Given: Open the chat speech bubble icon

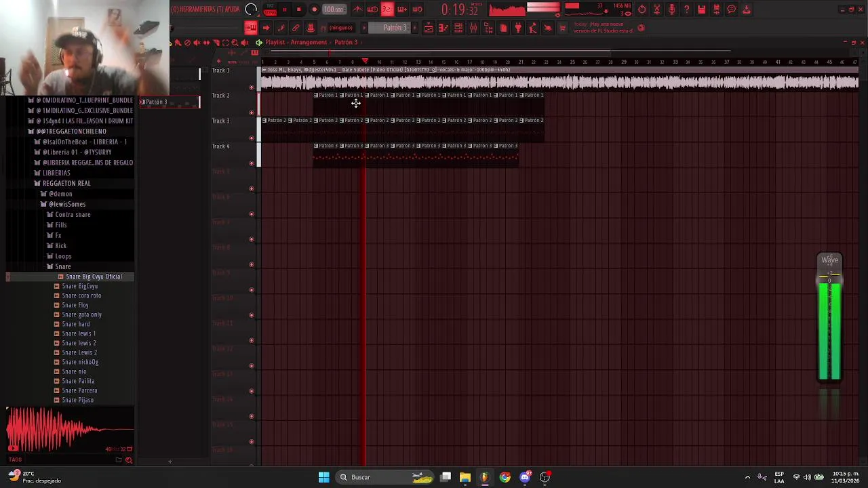Looking at the screenshot, I should [731, 9].
